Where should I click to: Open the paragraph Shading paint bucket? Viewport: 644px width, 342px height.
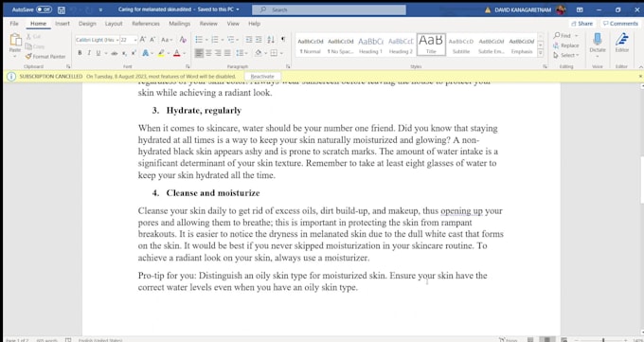258,53
